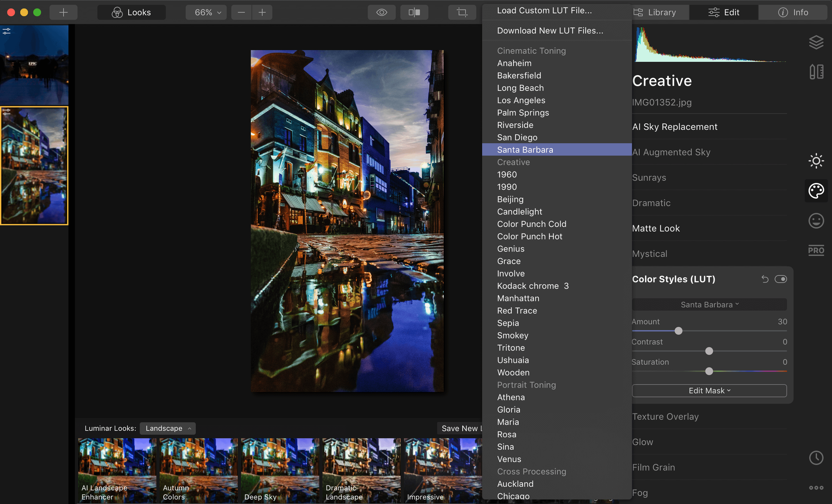The image size is (832, 504).
Task: Click the Crop tool icon
Action: tap(462, 13)
